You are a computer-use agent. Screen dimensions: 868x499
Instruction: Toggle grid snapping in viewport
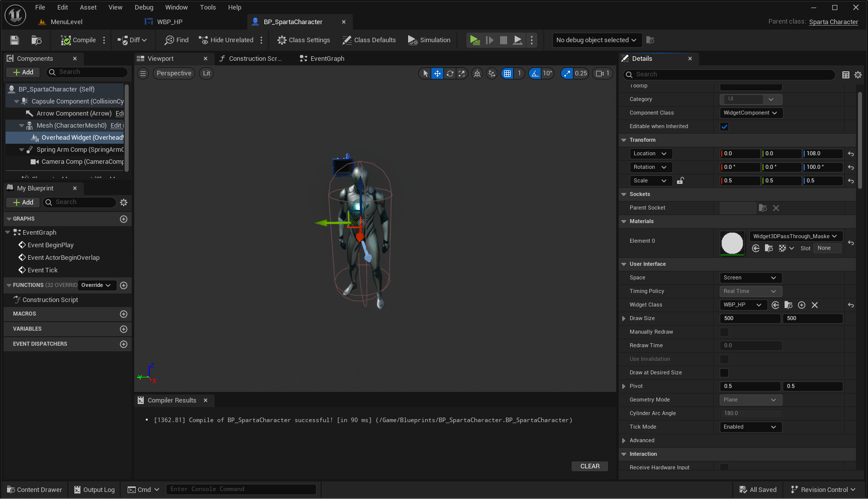pyautogui.click(x=508, y=73)
